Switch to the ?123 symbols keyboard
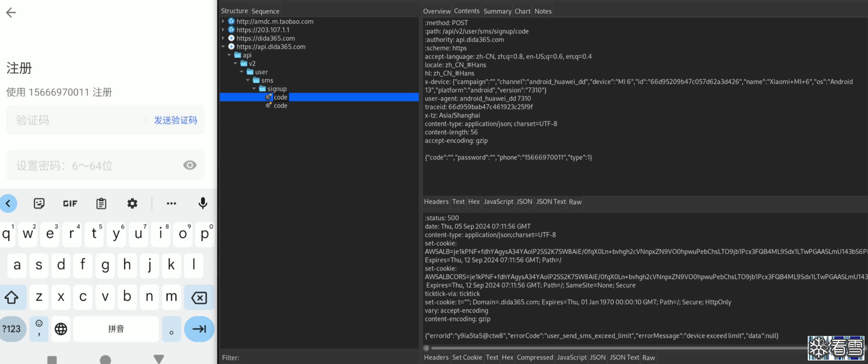This screenshot has width=868, height=364. tap(12, 329)
